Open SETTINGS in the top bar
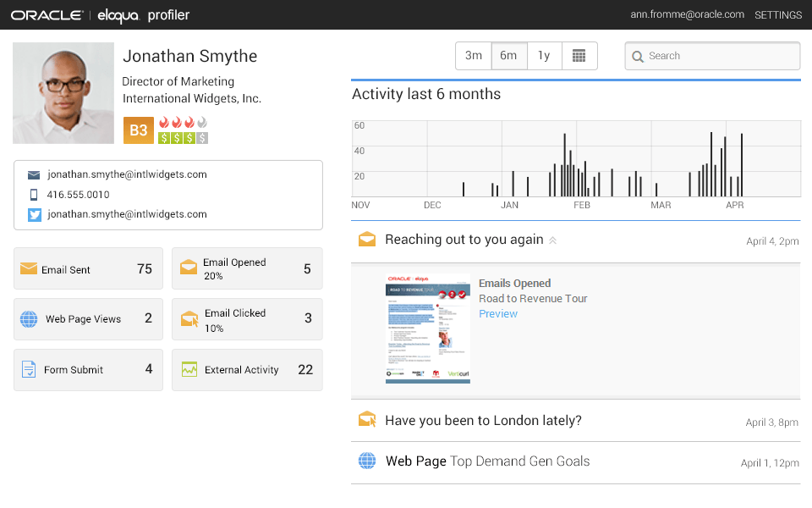This screenshot has height=508, width=812. [778, 15]
